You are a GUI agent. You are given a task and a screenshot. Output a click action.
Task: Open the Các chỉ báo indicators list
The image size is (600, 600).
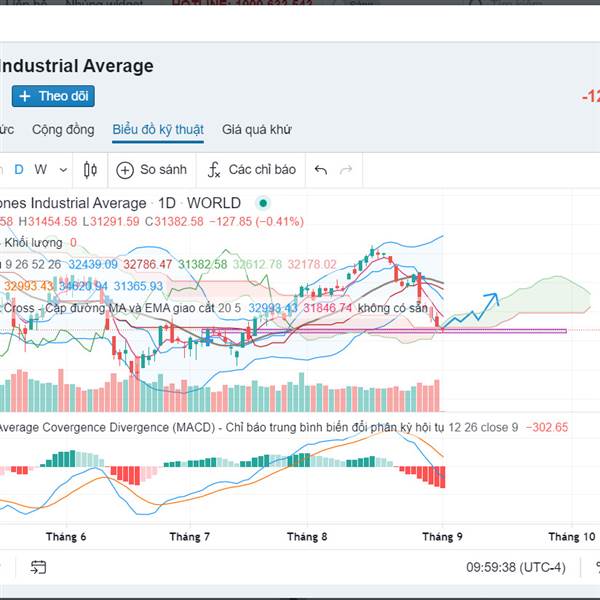(x=262, y=169)
